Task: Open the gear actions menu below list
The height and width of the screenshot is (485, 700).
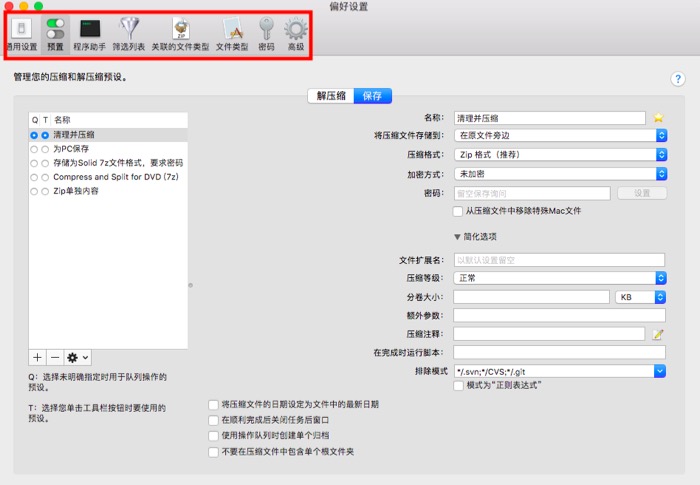Action: click(78, 357)
